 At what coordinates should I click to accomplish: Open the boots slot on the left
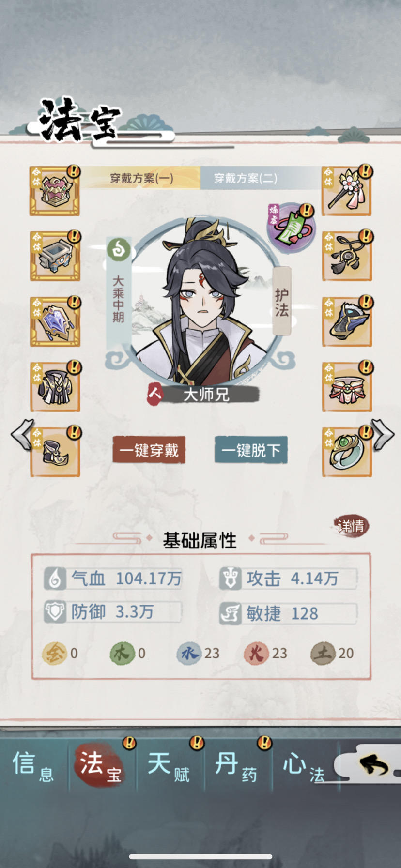55,452
